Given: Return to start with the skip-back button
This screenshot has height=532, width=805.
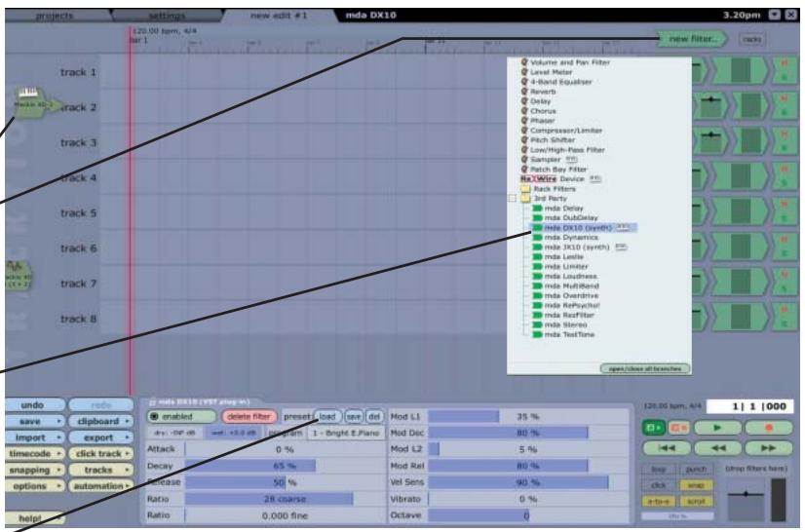Looking at the screenshot, I should tap(667, 448).
